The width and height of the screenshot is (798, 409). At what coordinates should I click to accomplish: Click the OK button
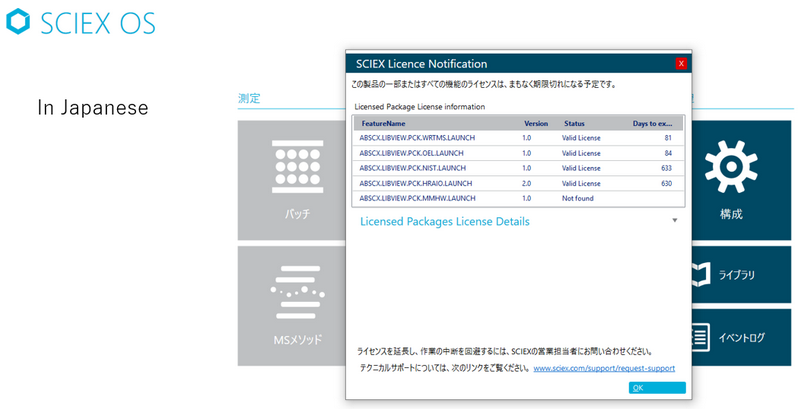point(657,388)
